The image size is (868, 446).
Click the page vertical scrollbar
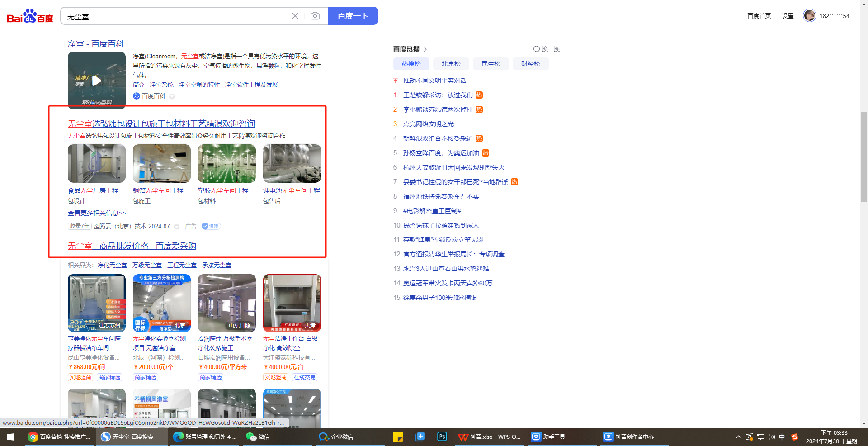pos(864,158)
